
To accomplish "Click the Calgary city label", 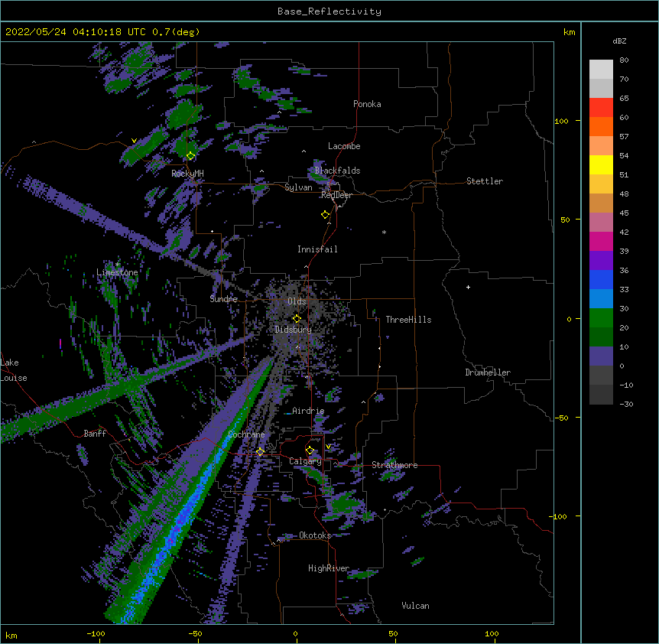I will tap(305, 461).
